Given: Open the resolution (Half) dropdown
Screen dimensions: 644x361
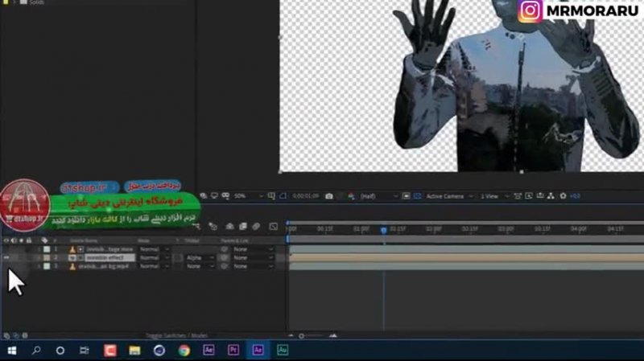Looking at the screenshot, I should (x=378, y=196).
